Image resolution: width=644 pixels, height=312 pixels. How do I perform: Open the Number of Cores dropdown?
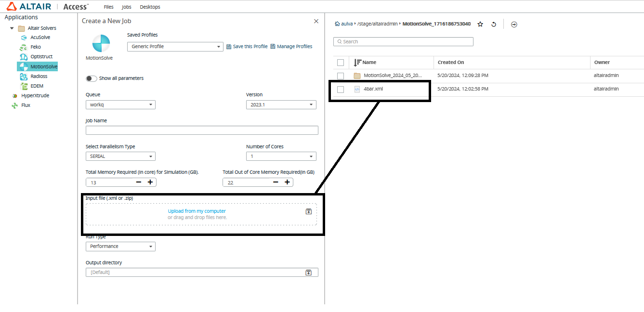[281, 156]
